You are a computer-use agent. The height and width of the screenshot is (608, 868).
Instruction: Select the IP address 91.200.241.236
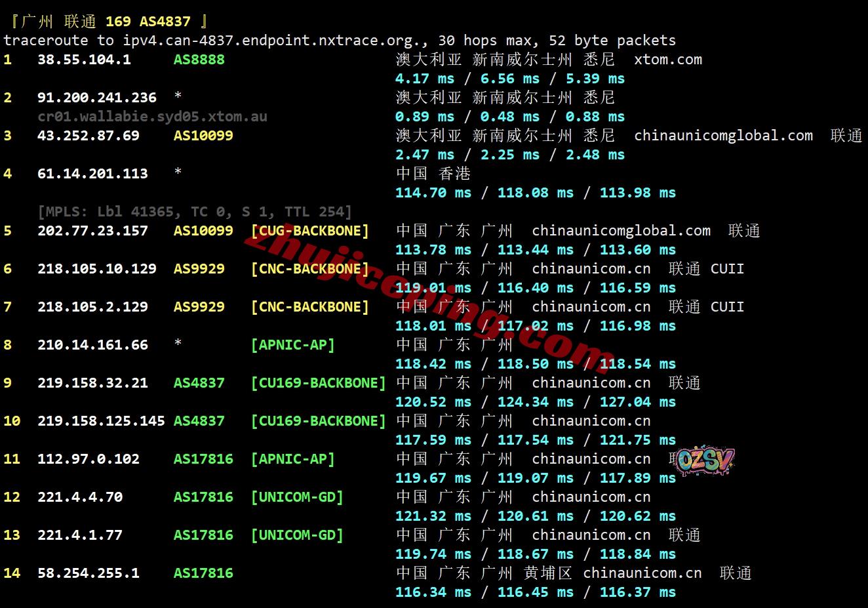point(97,98)
